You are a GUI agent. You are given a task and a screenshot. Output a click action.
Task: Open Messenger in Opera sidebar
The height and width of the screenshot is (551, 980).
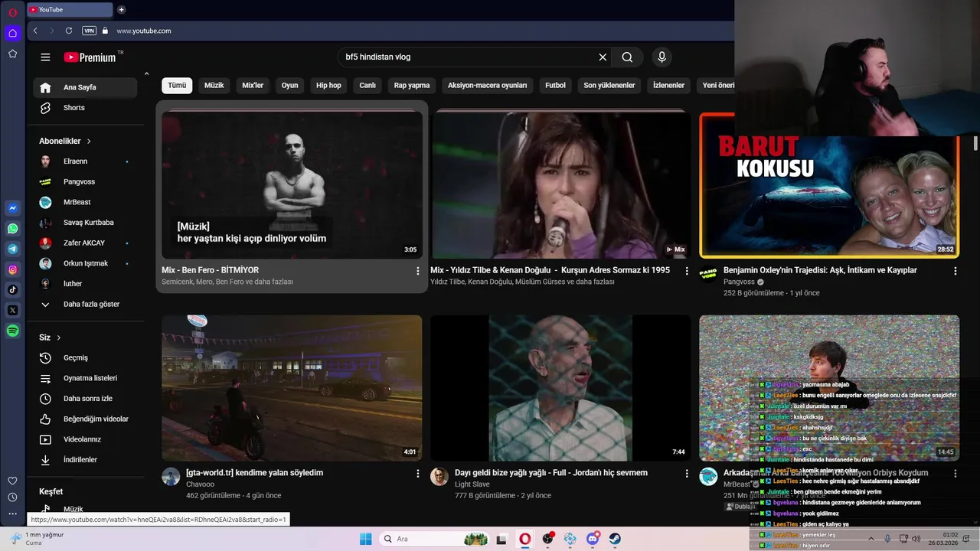tap(12, 208)
